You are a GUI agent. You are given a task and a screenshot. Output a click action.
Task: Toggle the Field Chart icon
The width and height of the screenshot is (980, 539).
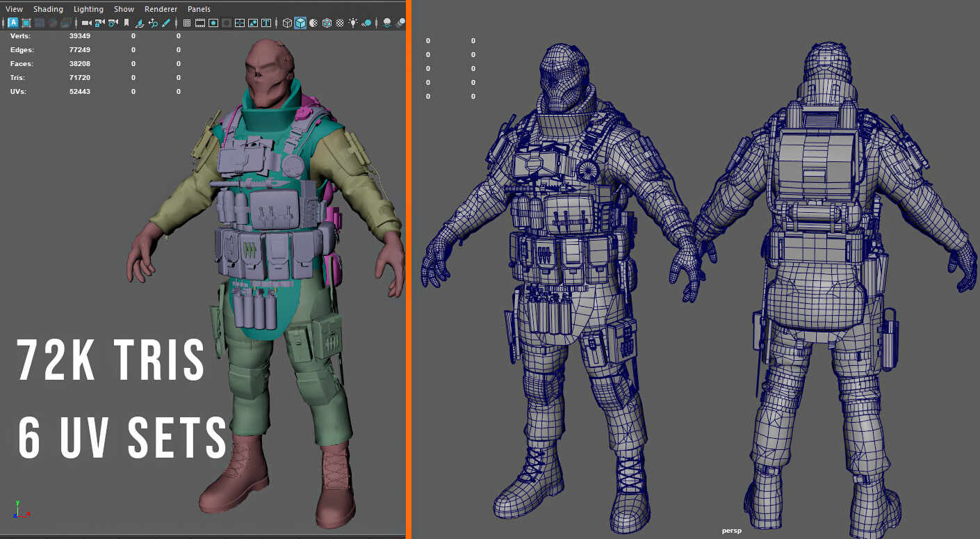[240, 23]
